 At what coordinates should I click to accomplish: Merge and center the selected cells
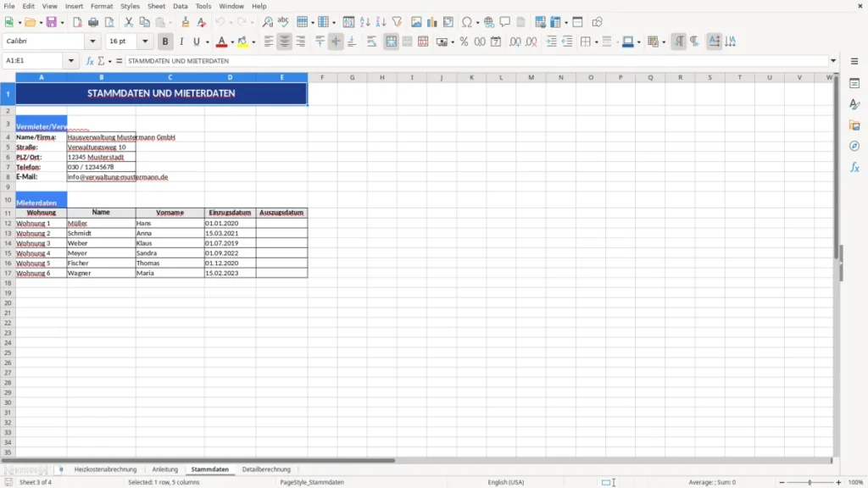[391, 42]
